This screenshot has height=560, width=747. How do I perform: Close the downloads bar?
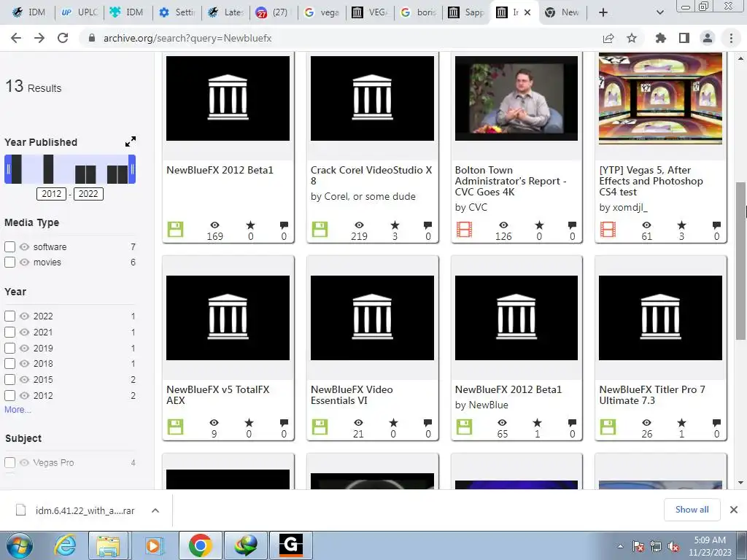pos(734,510)
